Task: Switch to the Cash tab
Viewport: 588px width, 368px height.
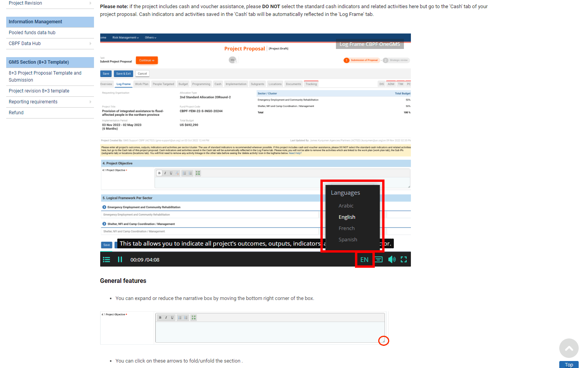Action: (x=218, y=84)
